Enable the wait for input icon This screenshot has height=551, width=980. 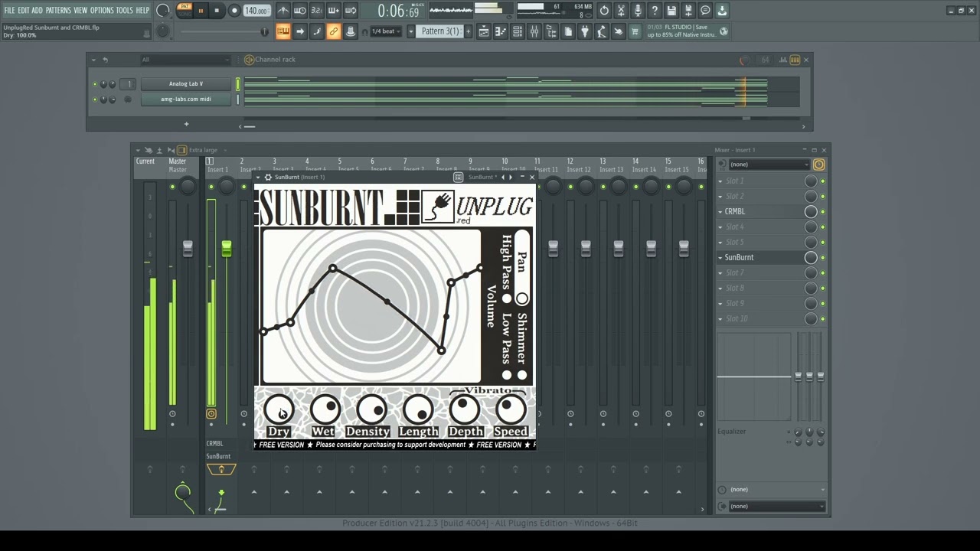pyautogui.click(x=300, y=11)
